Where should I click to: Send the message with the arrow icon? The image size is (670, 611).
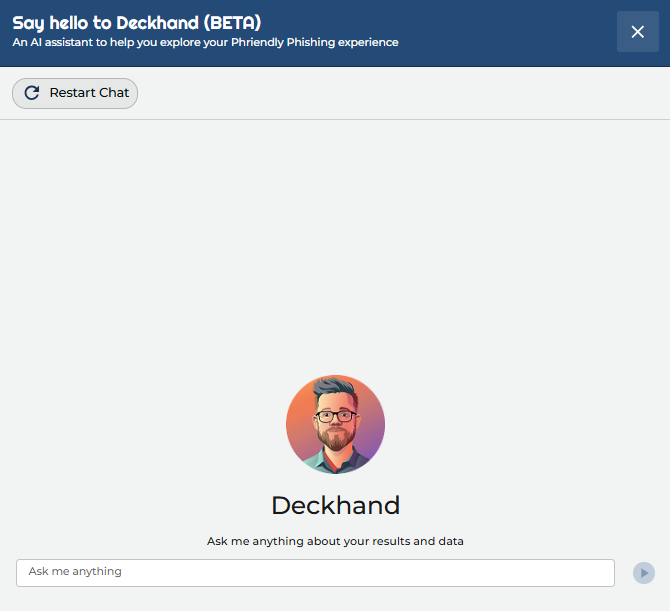click(644, 573)
